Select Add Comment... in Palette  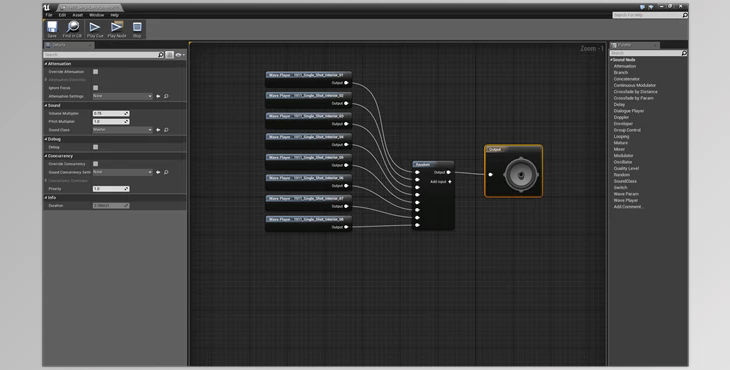629,207
